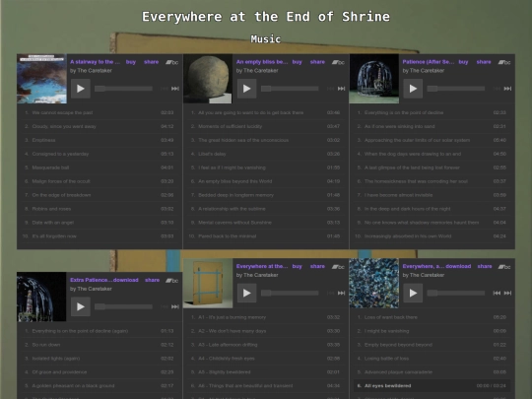Seek in A stairway player progress bar
The height and width of the screenshot is (399, 532).
(x=123, y=89)
